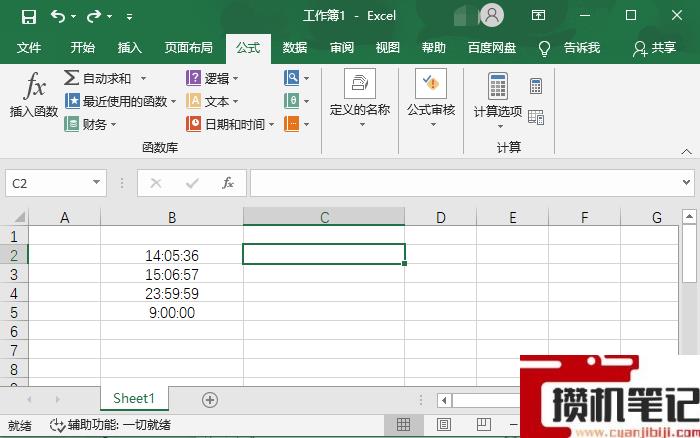The height and width of the screenshot is (438, 700).
Task: Click the Sheet1 tab
Action: click(134, 398)
